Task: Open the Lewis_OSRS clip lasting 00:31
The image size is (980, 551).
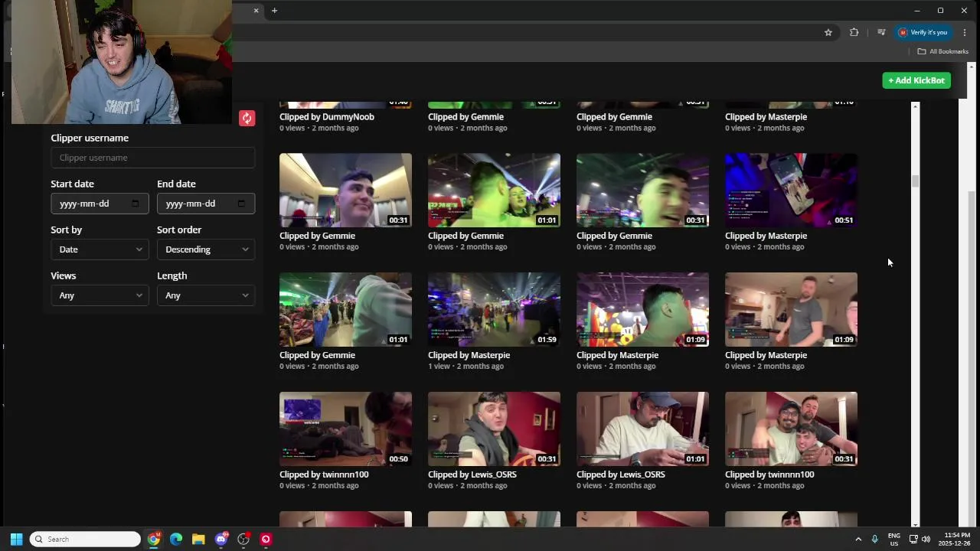Action: 494,429
